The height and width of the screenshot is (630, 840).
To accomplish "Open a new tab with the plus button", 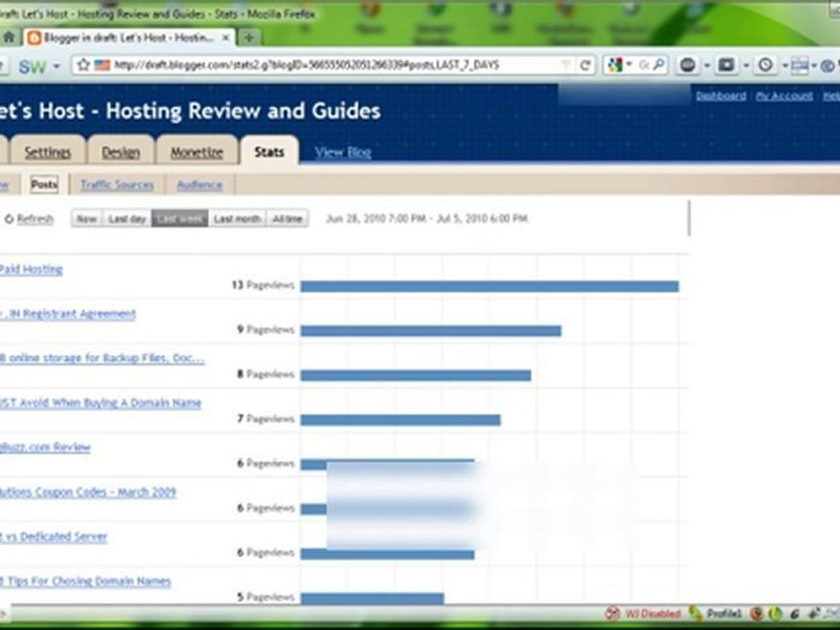I will point(249,38).
